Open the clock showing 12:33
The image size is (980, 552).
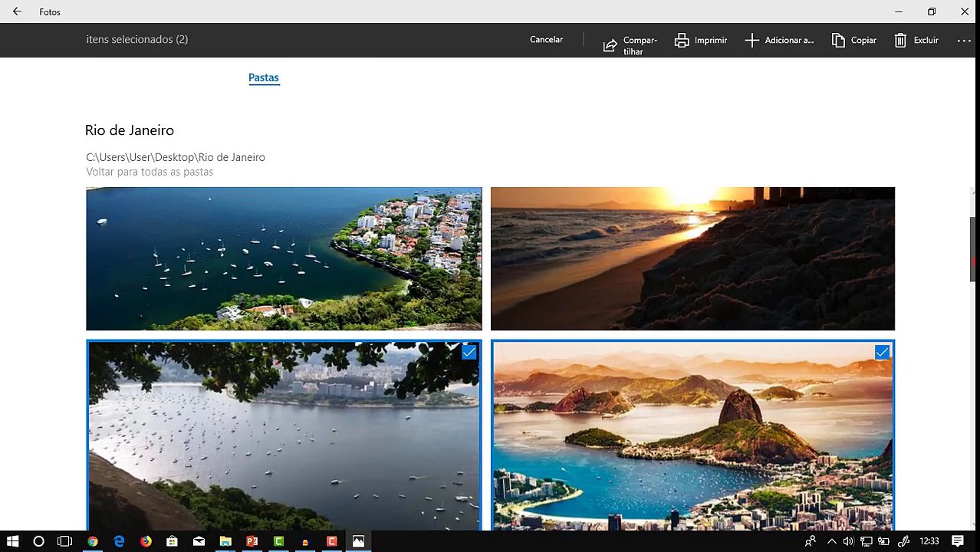pyautogui.click(x=929, y=541)
